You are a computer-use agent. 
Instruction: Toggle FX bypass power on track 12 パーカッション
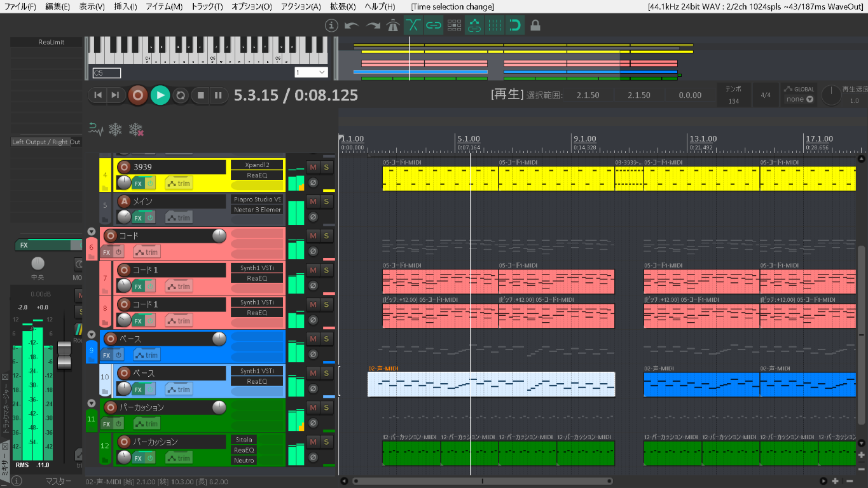pos(150,458)
